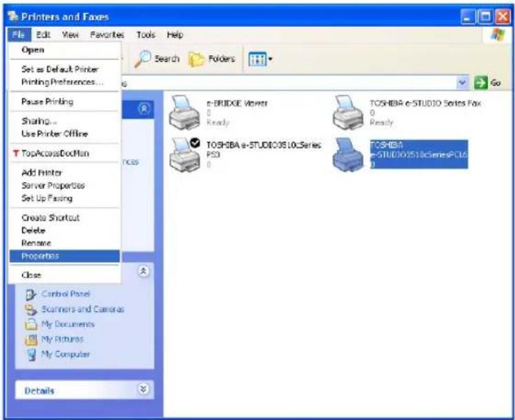515x420 pixels.
Task: Open the Help menu
Action: [175, 34]
